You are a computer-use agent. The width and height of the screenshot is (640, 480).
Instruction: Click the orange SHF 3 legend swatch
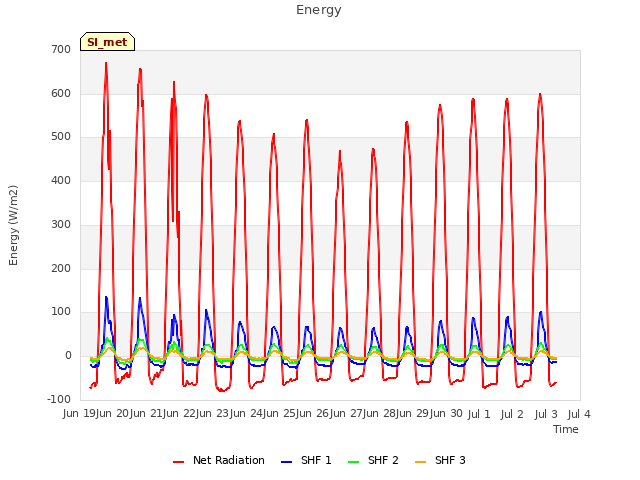tap(420, 462)
